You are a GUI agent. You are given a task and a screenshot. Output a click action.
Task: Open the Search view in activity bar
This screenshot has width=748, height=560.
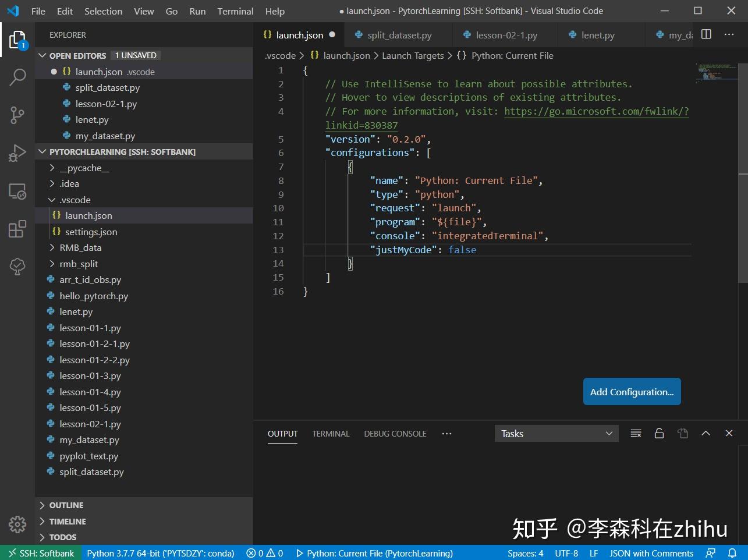point(17,76)
